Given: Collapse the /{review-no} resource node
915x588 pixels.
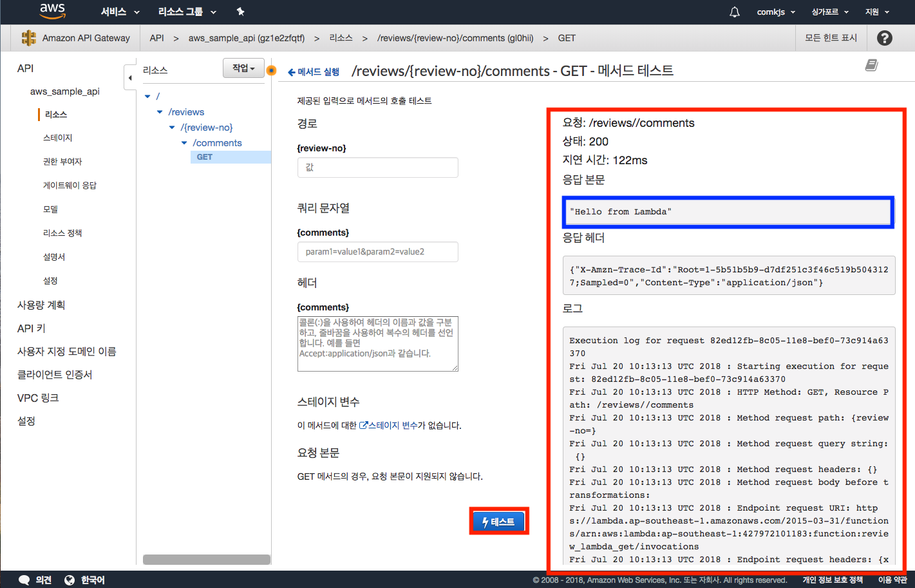Looking at the screenshot, I should [x=172, y=128].
